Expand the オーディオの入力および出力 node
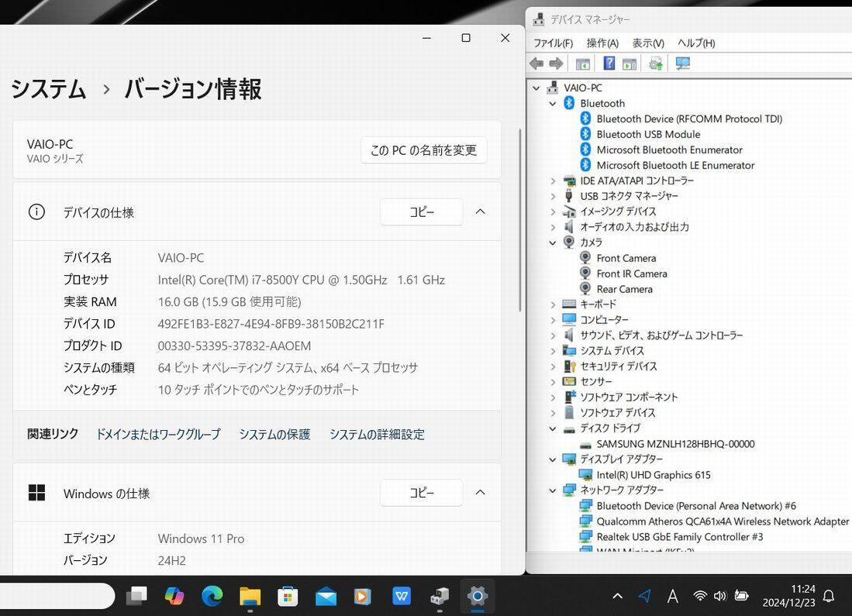Screen dimensions: 852x616 [553, 227]
